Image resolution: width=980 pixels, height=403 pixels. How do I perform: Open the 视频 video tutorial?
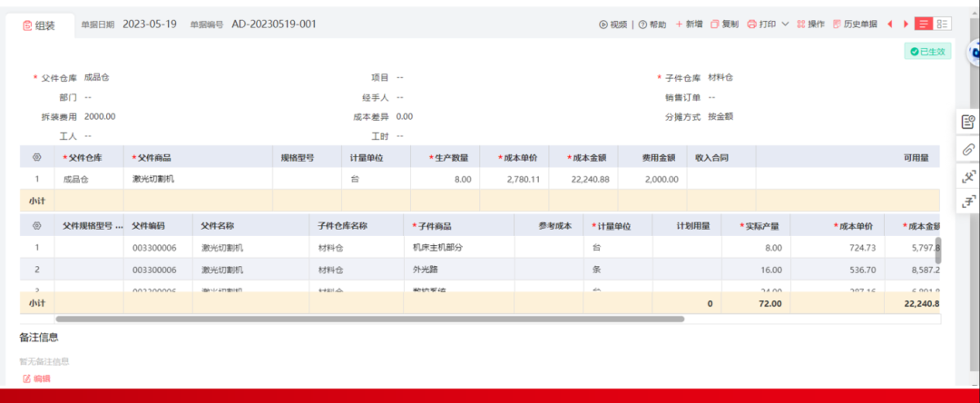[613, 25]
